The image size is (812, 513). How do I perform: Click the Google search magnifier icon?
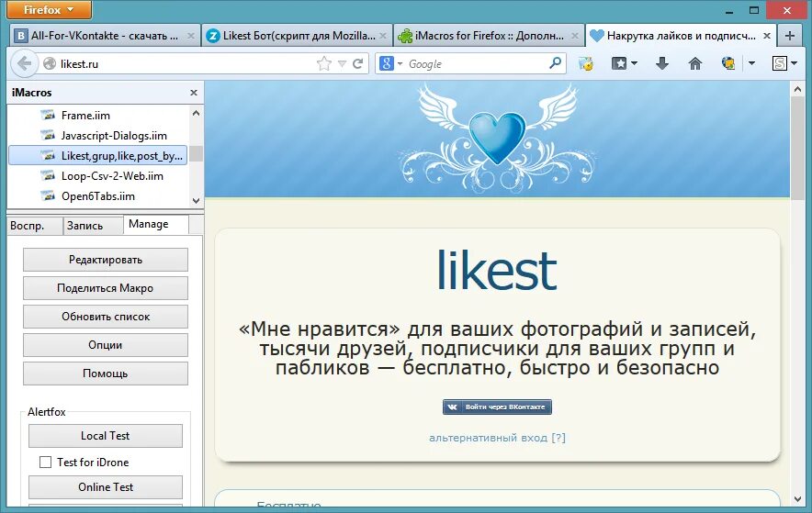pyautogui.click(x=555, y=63)
